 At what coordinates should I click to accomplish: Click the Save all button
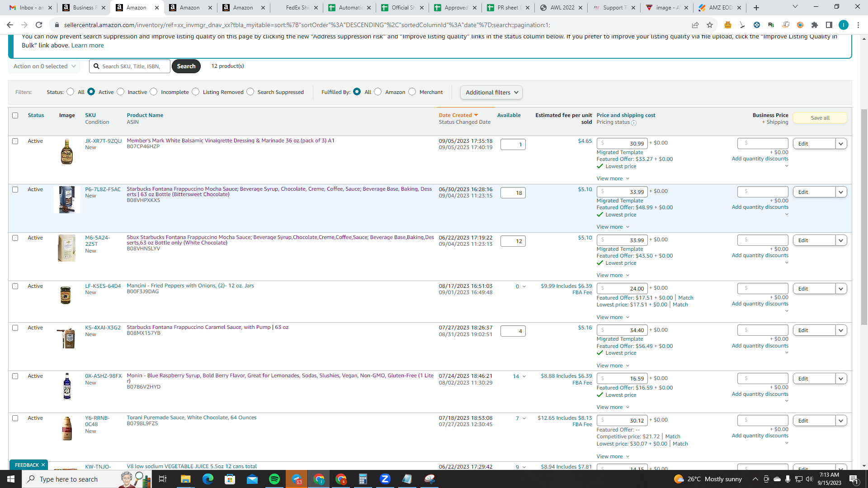820,118
